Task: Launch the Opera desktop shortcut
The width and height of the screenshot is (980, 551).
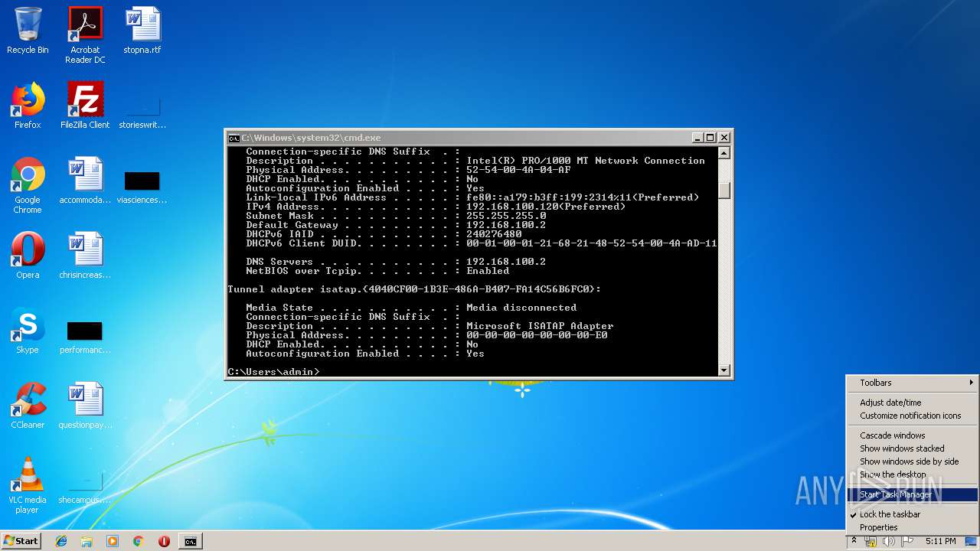Action: tap(28, 256)
